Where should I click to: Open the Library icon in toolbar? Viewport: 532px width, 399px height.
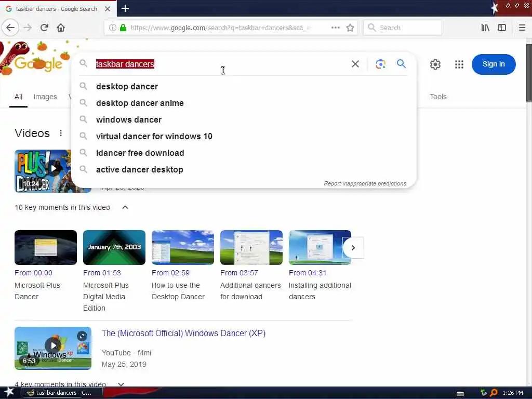[x=485, y=28]
